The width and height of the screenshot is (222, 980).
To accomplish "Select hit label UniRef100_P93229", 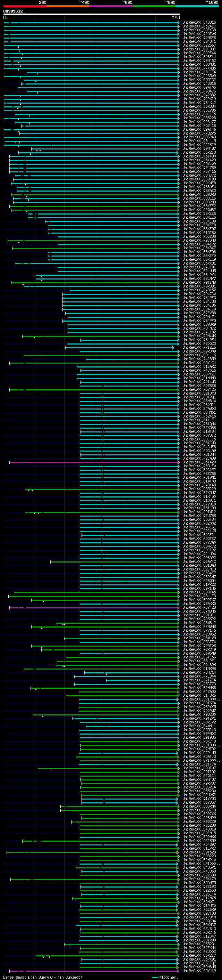I will (x=199, y=821).
